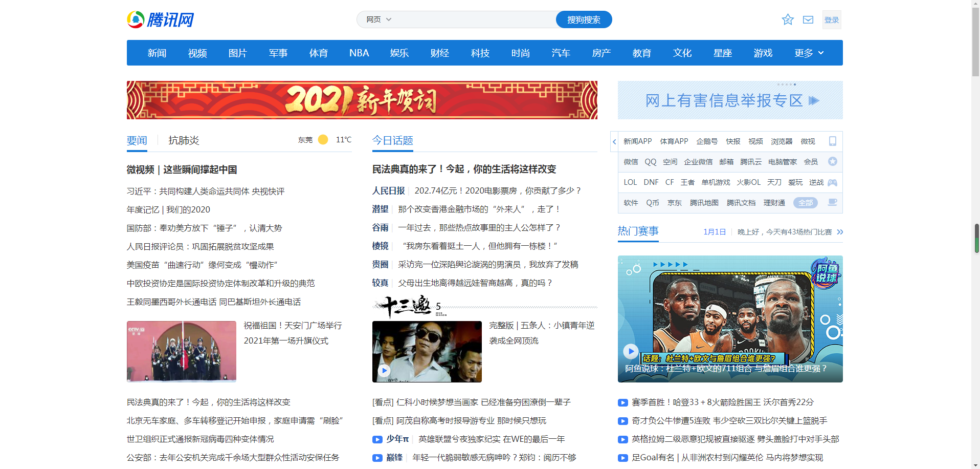Open NBA in the navigation bar

[x=359, y=53]
